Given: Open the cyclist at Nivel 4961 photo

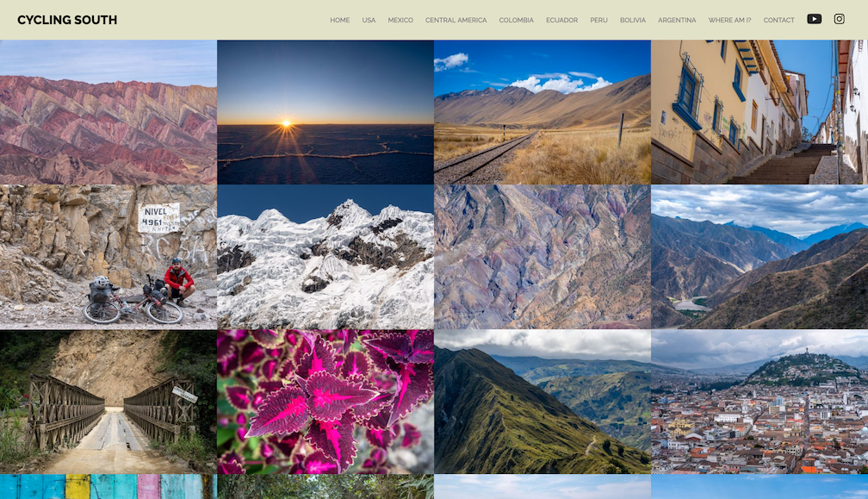Looking at the screenshot, I should [x=108, y=257].
